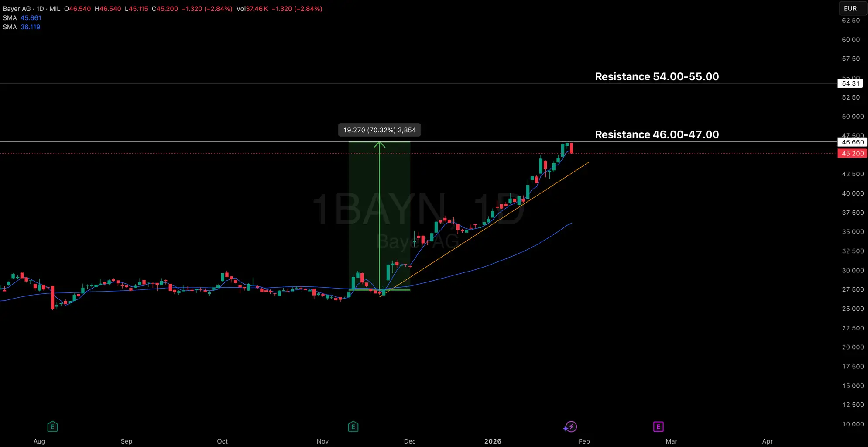868x447 pixels.
Task: Click the Dec label on time axis
Action: 410,441
